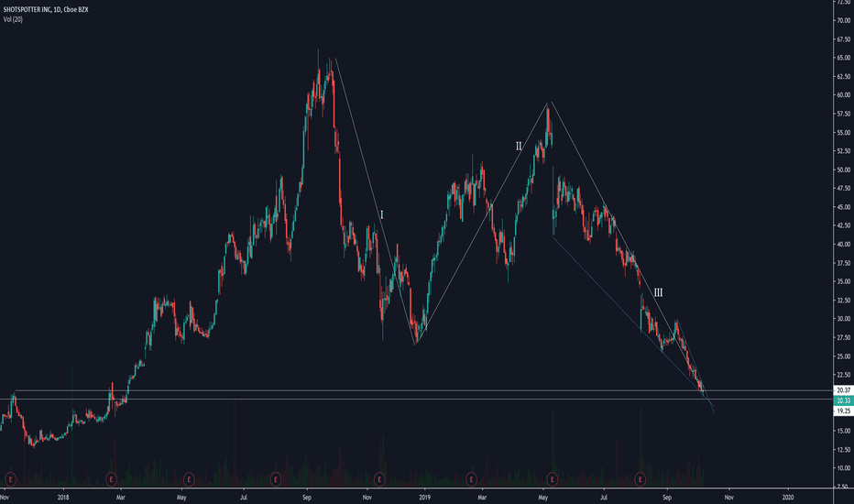
Task: Click the 30.00 price axis label
Action: pos(844,319)
